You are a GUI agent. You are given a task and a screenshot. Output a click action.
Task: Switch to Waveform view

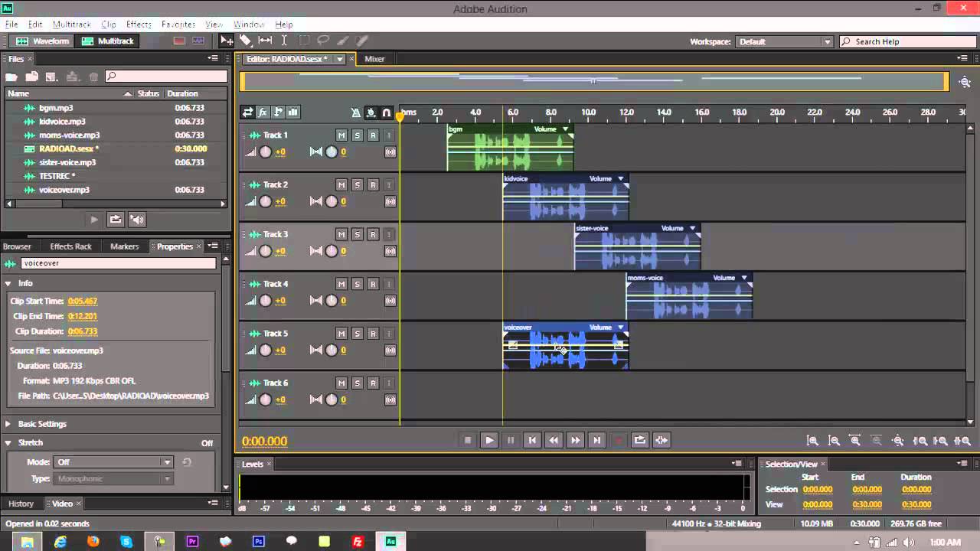coord(43,41)
